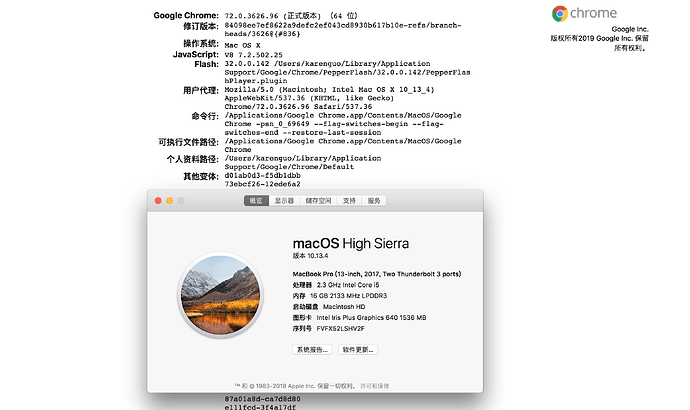This screenshot has width=690, height=410.
Task: Click the Google Chrome label
Action: point(186,15)
